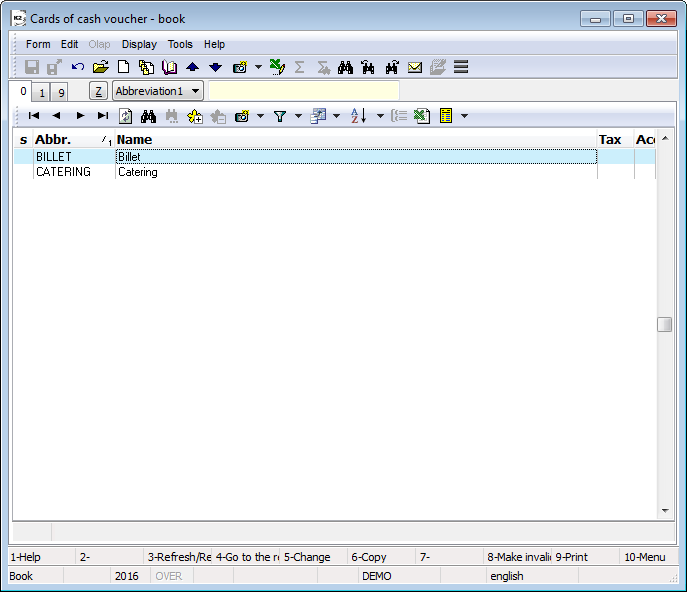Switch to tab 9

click(x=61, y=92)
